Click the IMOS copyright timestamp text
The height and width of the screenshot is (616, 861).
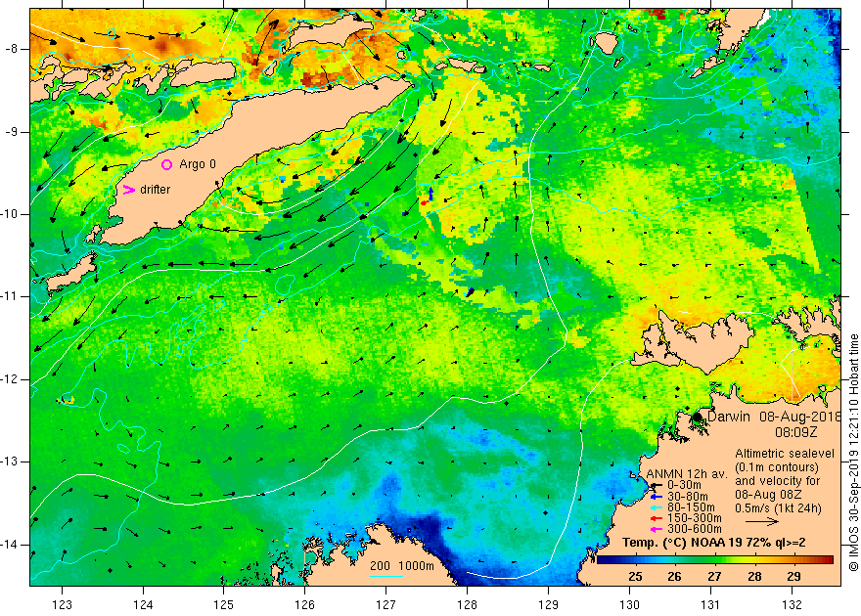click(853, 453)
